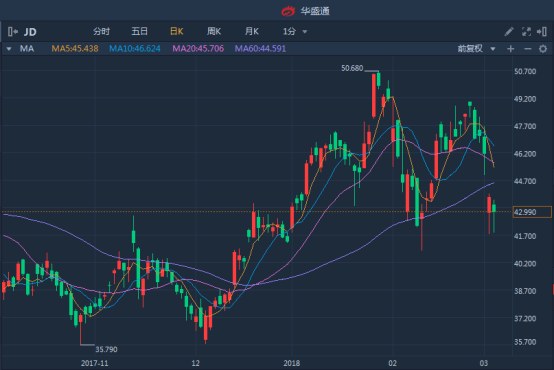Click the 50.680 high price label

point(352,68)
